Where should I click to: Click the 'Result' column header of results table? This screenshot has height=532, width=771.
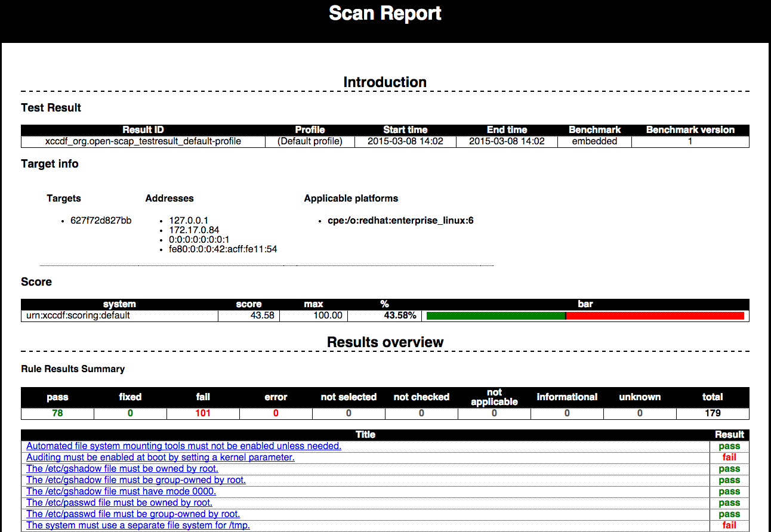point(729,435)
